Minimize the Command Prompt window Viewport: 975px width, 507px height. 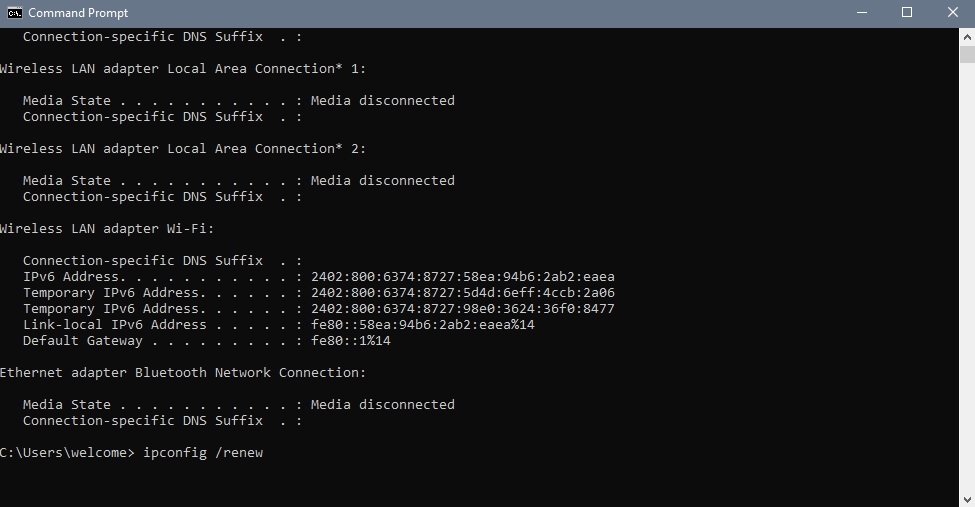(x=862, y=13)
